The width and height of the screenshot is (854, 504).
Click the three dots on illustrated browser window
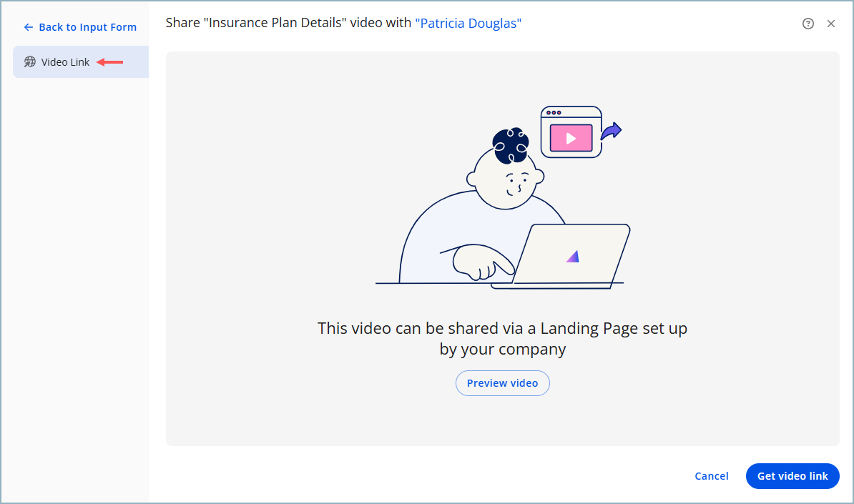(x=553, y=113)
